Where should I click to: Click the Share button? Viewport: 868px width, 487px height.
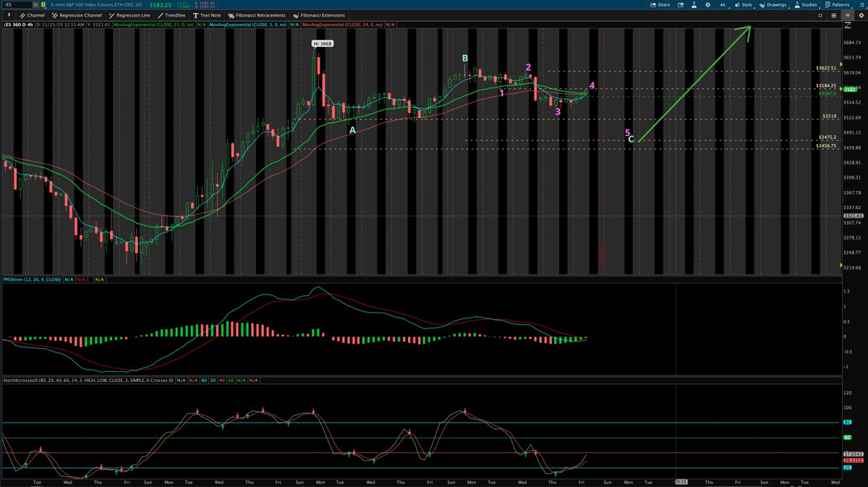660,4
